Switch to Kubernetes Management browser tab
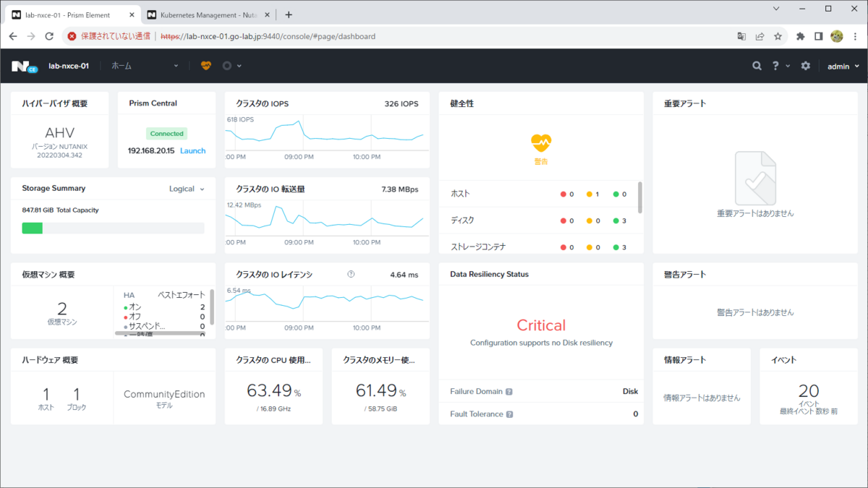This screenshot has width=868, height=488. point(205,14)
